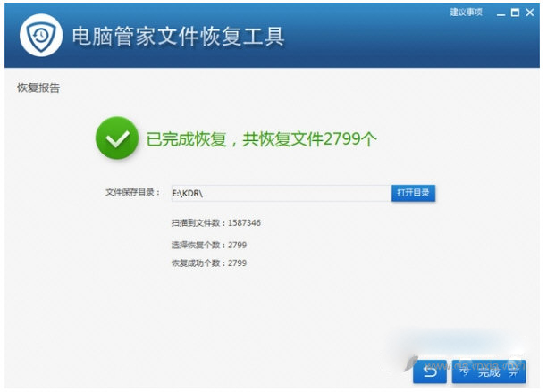
Task: Click the 恢复成功个数 2799 line
Action: (x=208, y=263)
